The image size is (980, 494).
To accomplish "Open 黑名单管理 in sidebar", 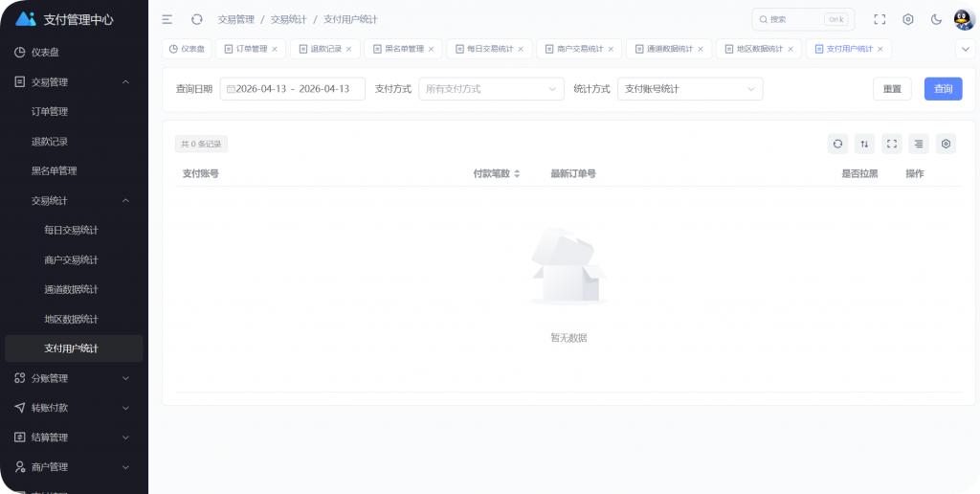I will coord(74,170).
